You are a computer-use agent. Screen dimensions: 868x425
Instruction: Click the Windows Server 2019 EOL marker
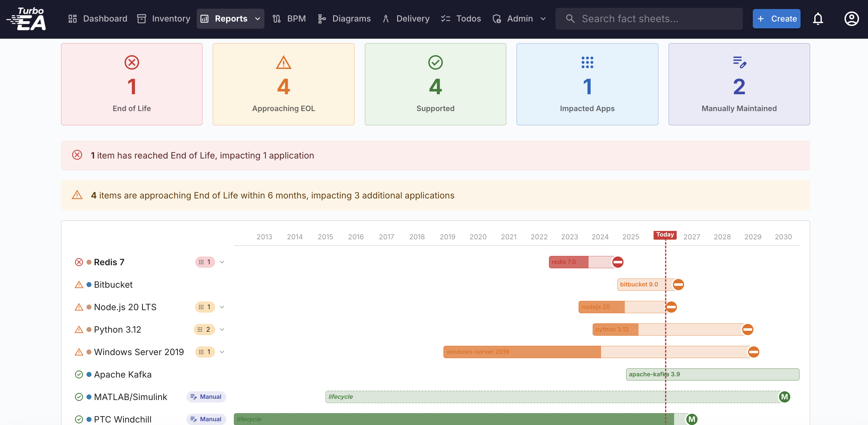[753, 352]
